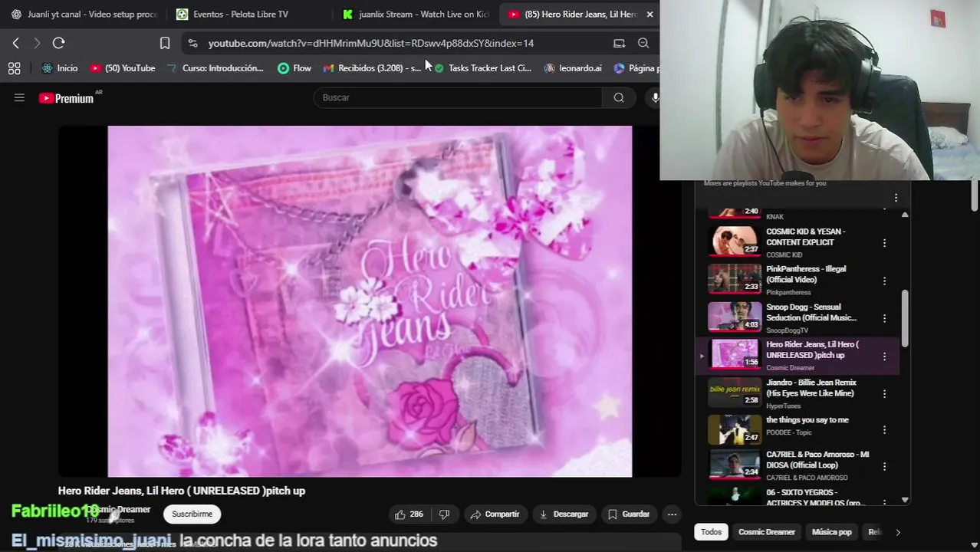This screenshot has width=980, height=552.
Task: Click Compartir share button
Action: [495, 514]
